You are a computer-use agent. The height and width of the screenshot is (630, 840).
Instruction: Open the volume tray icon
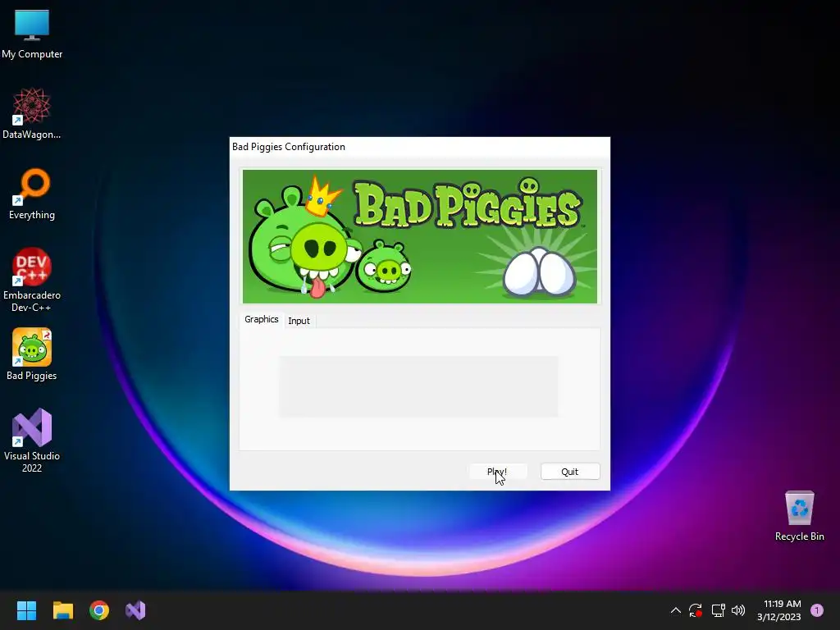(738, 610)
